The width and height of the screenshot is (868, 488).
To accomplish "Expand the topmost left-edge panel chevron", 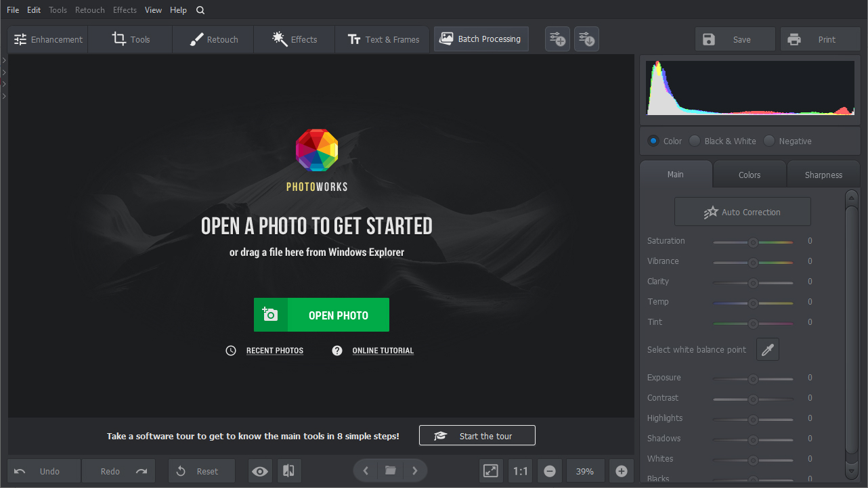I will [x=4, y=60].
